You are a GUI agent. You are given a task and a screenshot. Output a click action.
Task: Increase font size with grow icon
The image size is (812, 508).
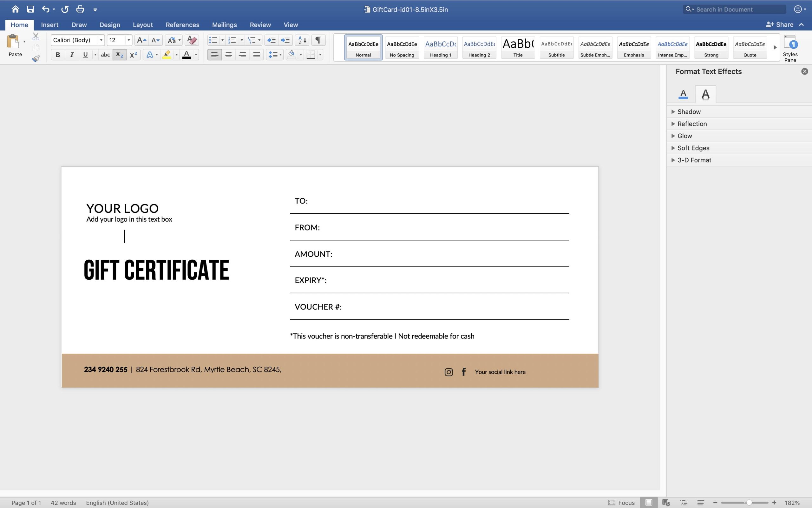(x=141, y=40)
